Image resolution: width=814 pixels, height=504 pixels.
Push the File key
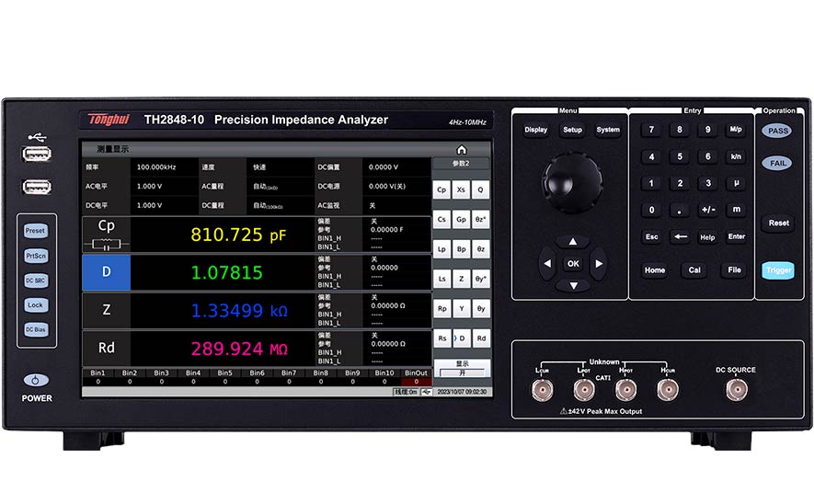point(734,269)
